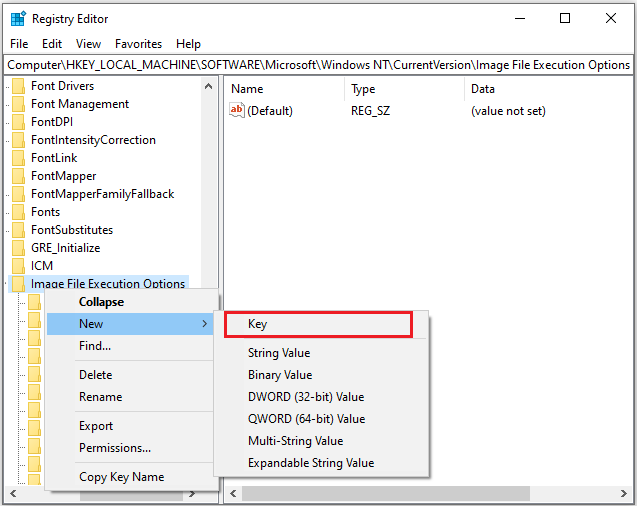Select the Fonts tree key
The width and height of the screenshot is (637, 506).
[46, 212]
